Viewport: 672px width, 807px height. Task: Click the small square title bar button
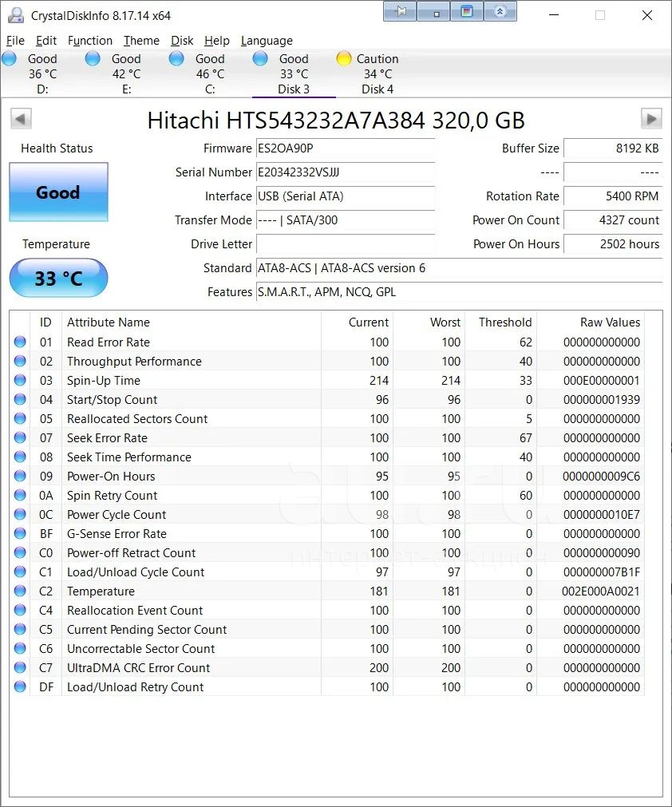[433, 12]
